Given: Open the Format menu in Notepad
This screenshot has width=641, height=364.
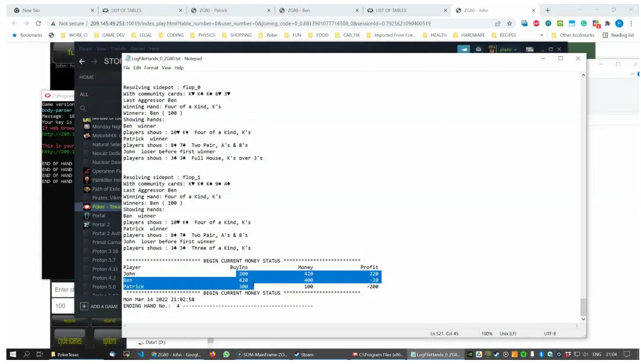Looking at the screenshot, I should point(151,68).
